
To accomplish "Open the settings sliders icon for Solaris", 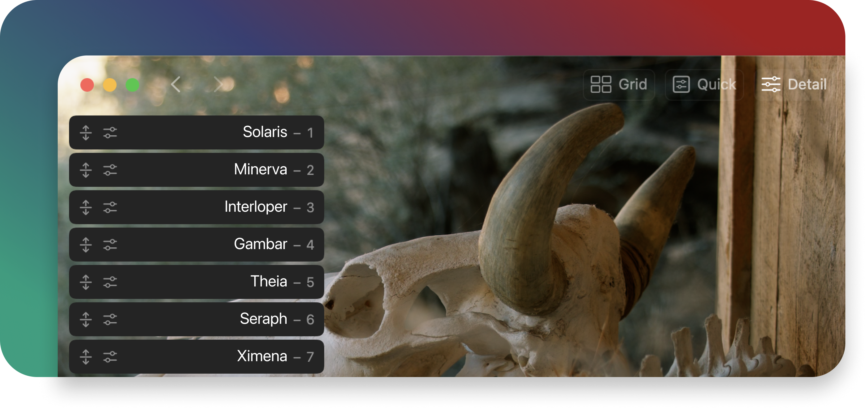I will click(110, 132).
